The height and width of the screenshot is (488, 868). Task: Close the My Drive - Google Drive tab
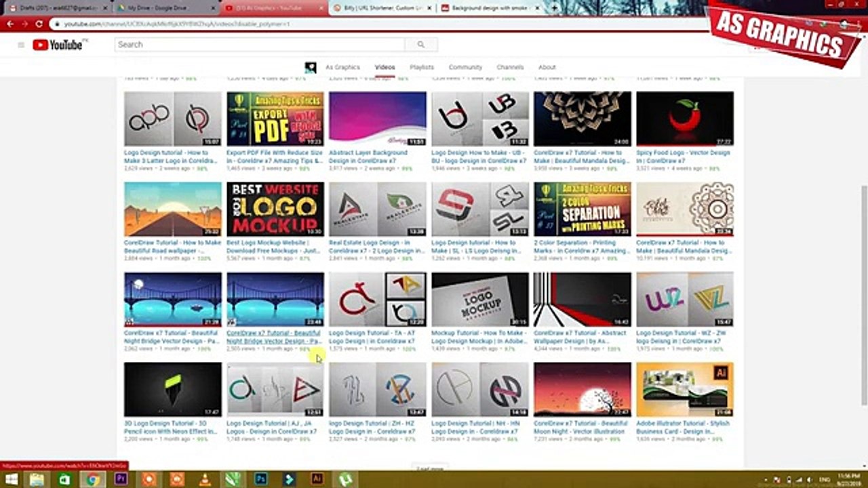pos(212,8)
